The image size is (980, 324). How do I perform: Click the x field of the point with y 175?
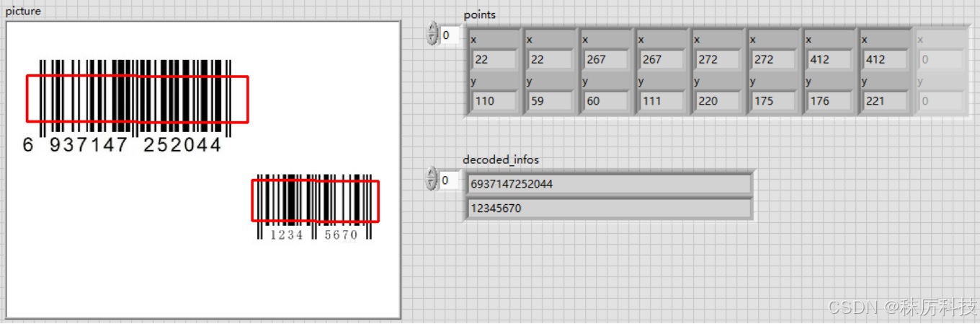point(775,59)
